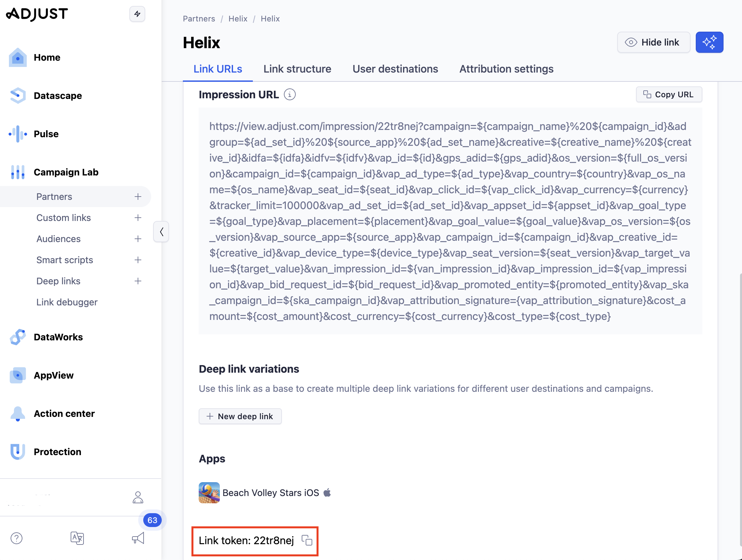Click the Impression URL text block
This screenshot has height=560, width=742.
click(x=450, y=221)
